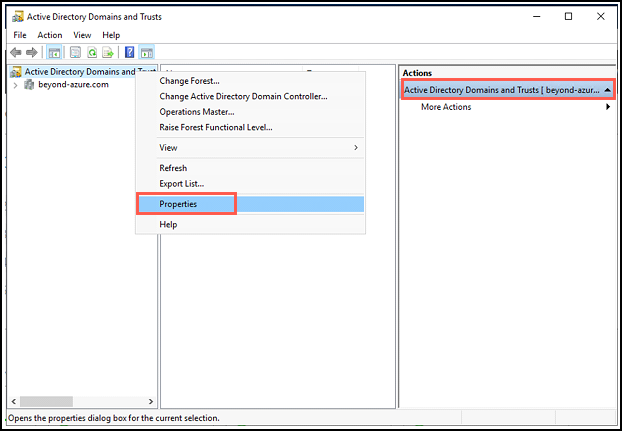Open the Action menu
622x431 pixels.
click(x=50, y=35)
